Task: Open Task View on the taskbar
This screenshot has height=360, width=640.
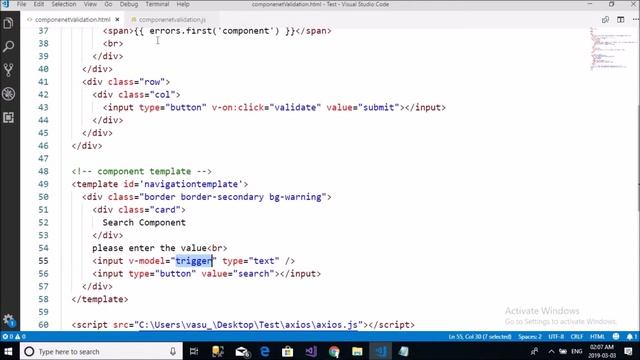Action: 194,351
